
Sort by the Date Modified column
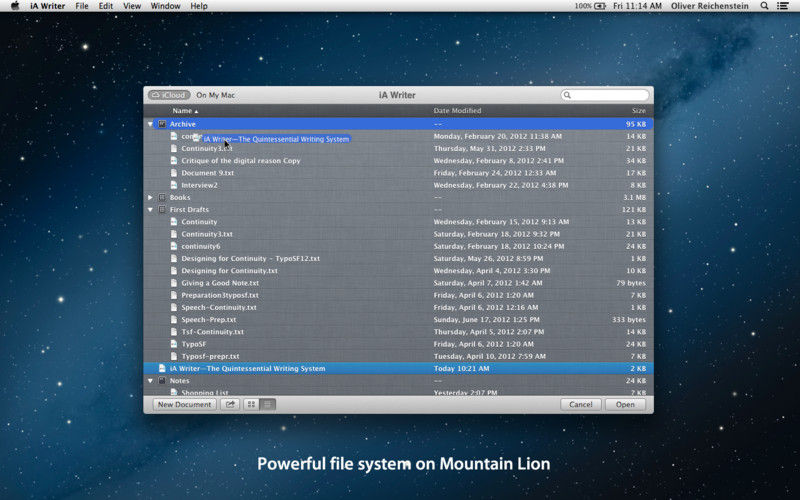tap(457, 111)
